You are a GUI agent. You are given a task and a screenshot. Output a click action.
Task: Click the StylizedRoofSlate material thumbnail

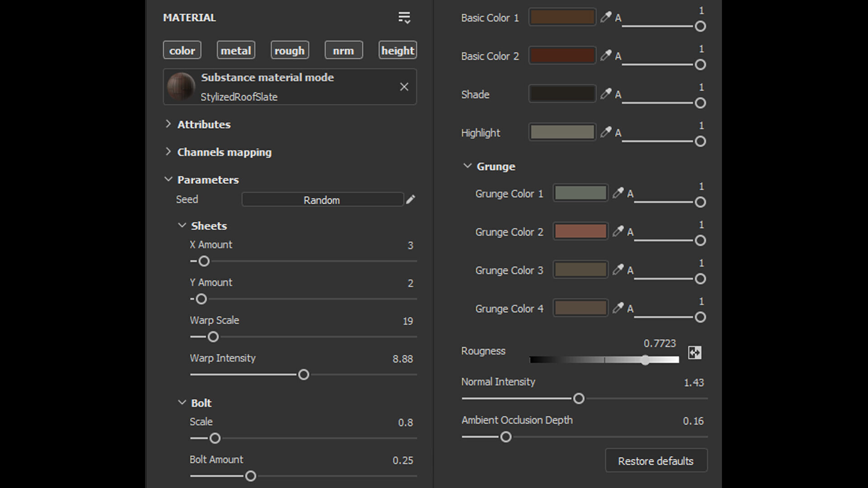181,87
